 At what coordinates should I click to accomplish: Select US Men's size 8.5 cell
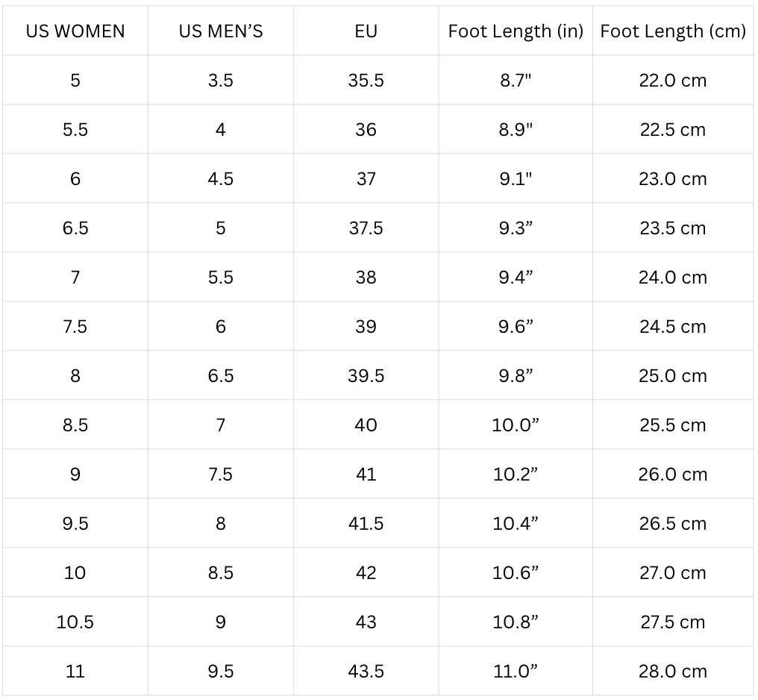pyautogui.click(x=221, y=573)
